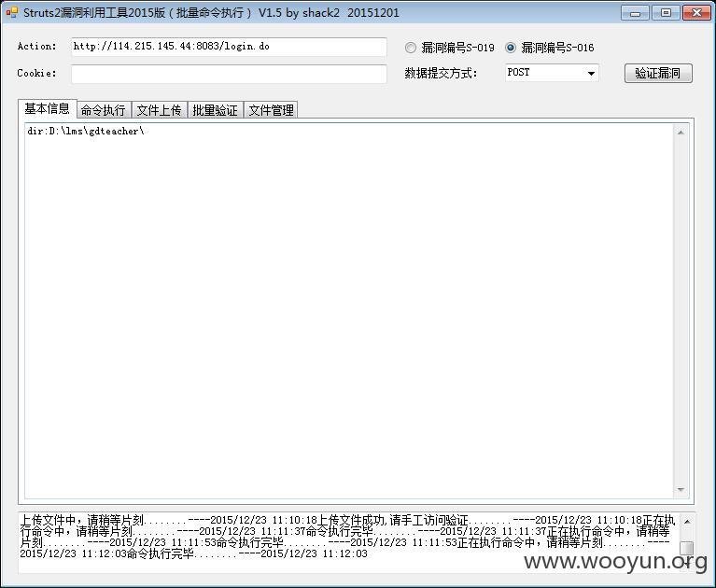Click into the Cookie input field

click(x=229, y=74)
